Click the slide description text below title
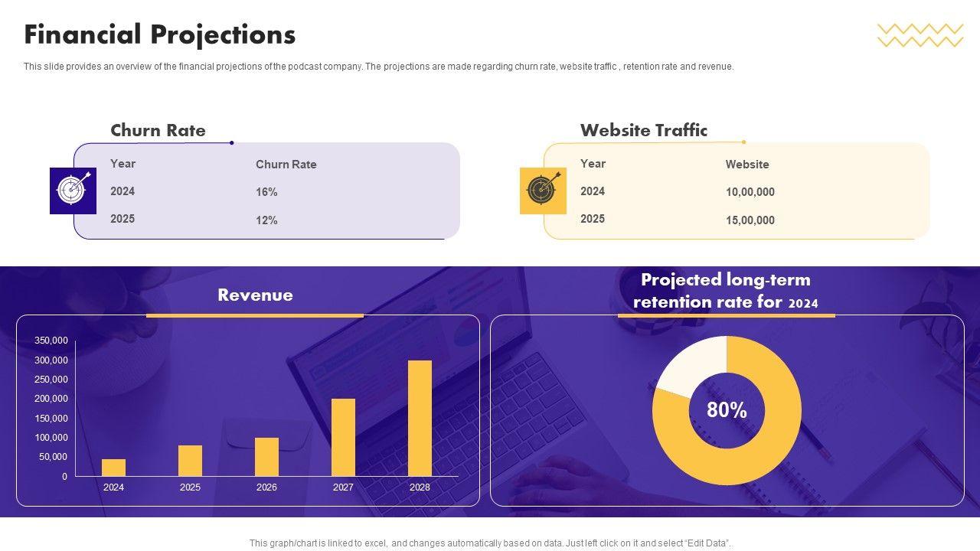Image resolution: width=980 pixels, height=551 pixels. 378,67
